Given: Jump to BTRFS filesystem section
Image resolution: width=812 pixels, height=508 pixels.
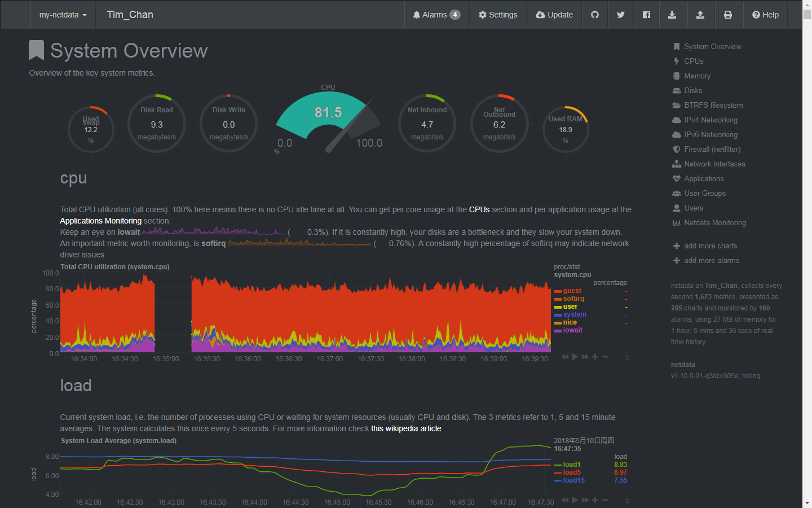Looking at the screenshot, I should point(713,105).
